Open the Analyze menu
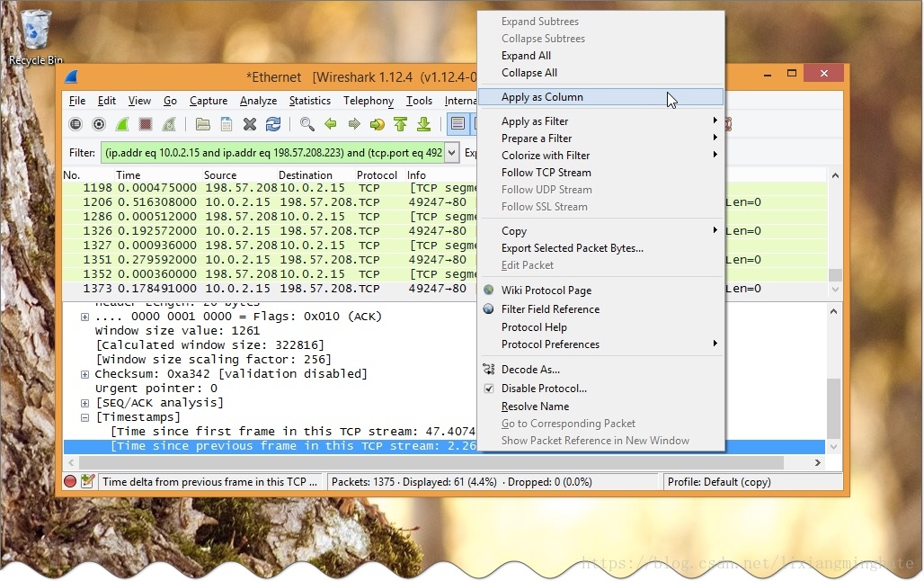Screen dimensions: 924x581 pyautogui.click(x=258, y=101)
